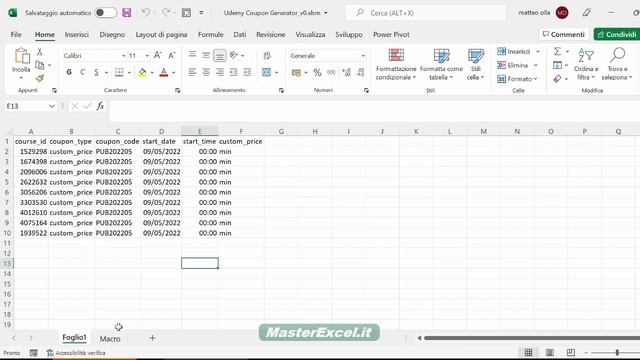
Task: Switch to the Inserisci tab
Action: [77, 35]
